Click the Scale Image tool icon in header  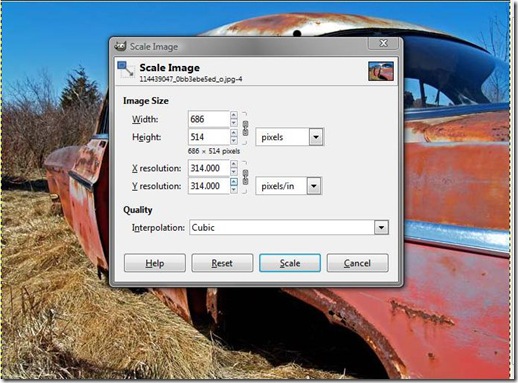click(126, 70)
